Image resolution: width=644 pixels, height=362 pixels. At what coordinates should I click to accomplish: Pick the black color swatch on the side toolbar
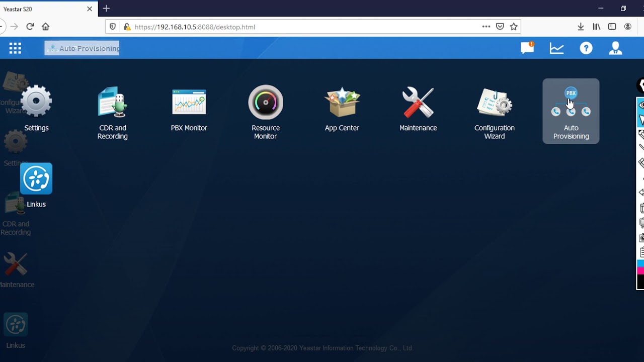pos(641,281)
